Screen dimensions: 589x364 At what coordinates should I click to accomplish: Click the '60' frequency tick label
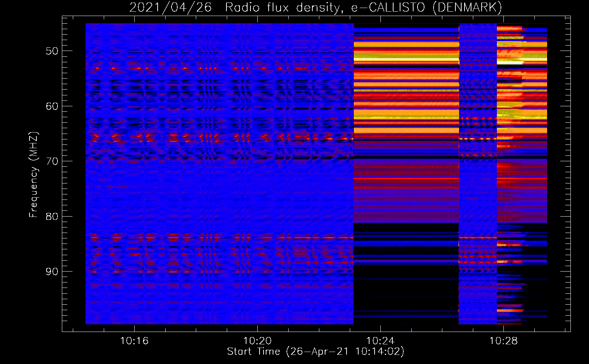tap(52, 106)
